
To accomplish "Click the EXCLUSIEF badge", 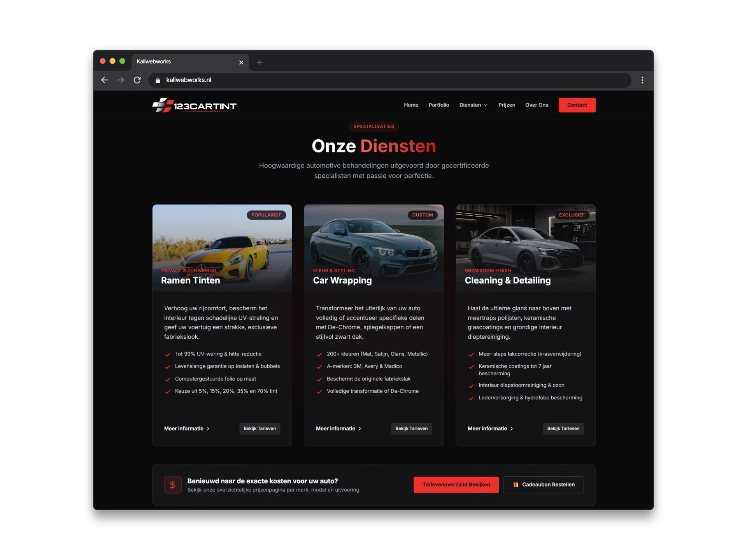I will 572,215.
